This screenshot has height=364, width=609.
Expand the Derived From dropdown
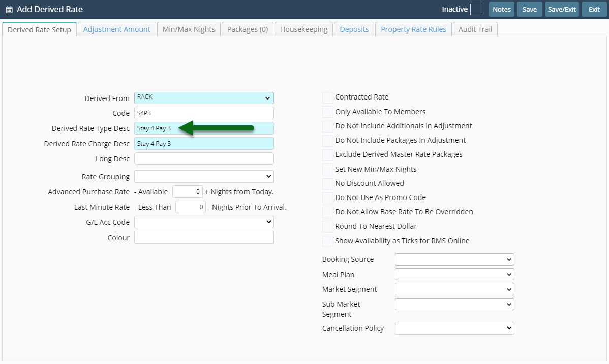coord(204,98)
